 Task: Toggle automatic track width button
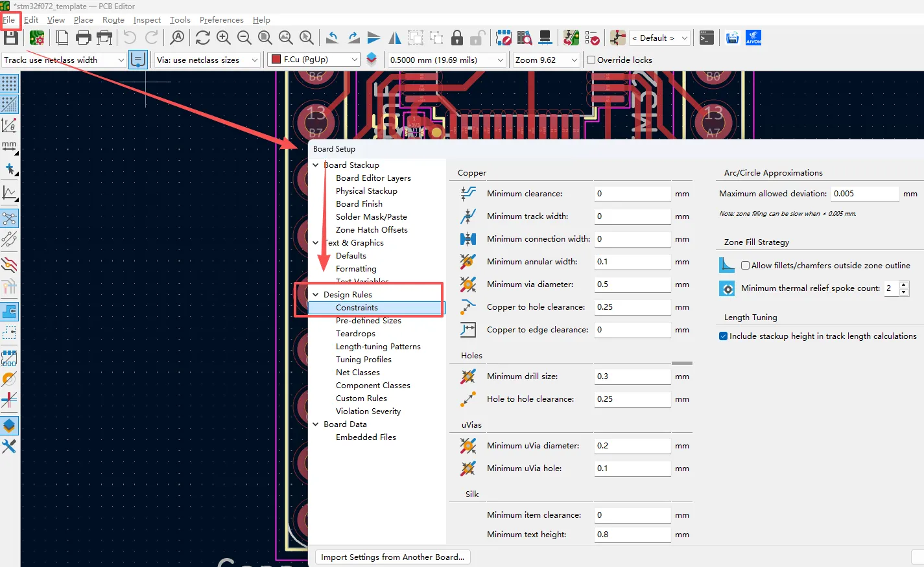[x=137, y=60]
